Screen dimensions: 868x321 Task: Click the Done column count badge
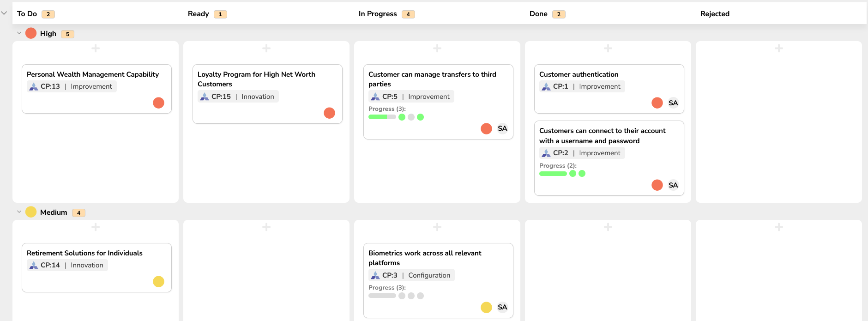point(559,14)
